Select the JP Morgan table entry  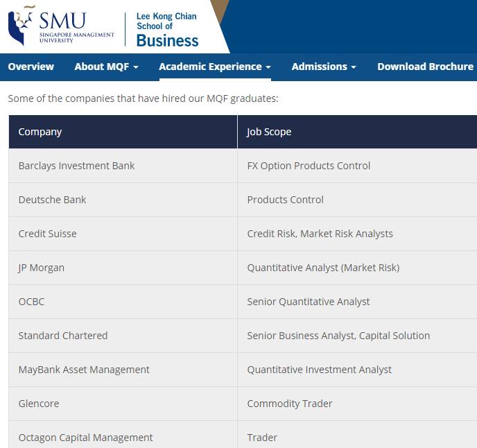pos(41,268)
